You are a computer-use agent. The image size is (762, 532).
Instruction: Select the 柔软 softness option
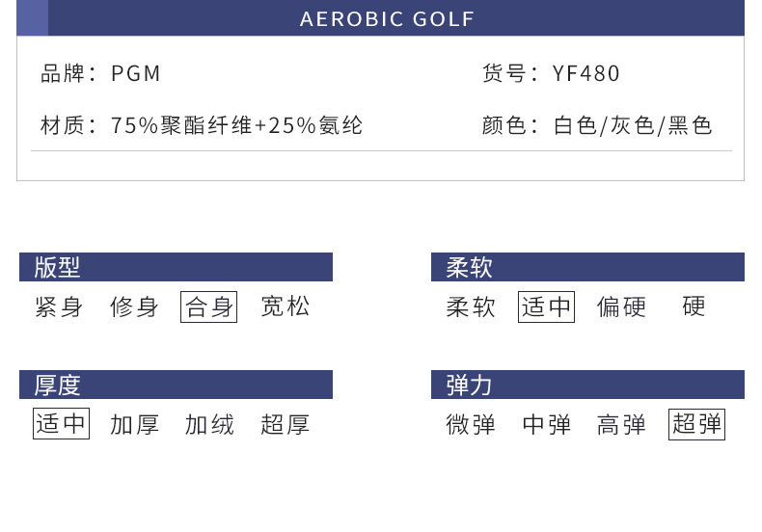(471, 307)
